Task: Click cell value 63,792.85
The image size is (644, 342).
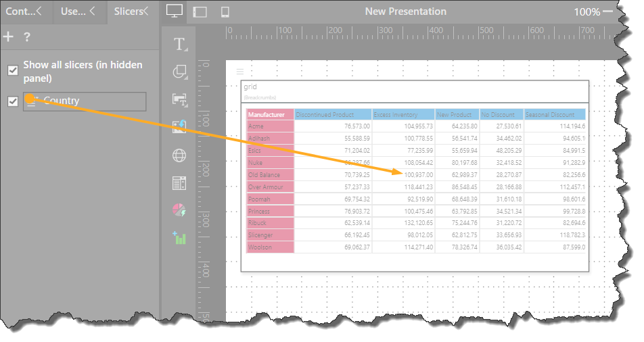Action: (x=465, y=211)
